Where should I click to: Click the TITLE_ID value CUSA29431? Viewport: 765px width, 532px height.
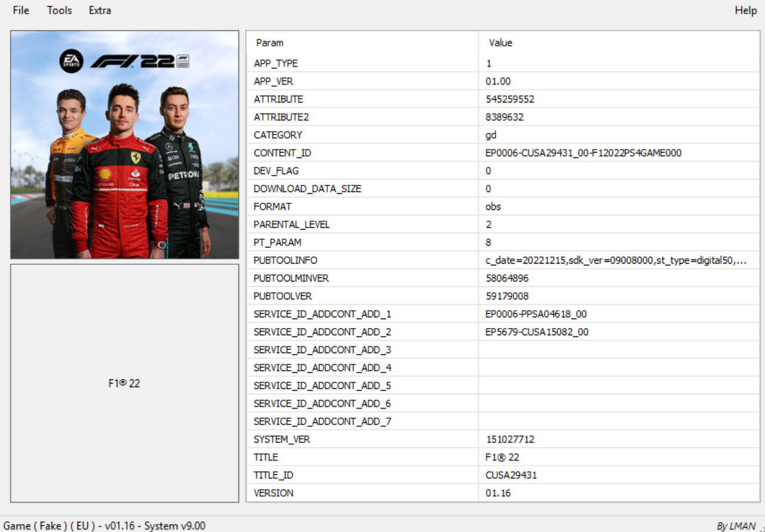pyautogui.click(x=512, y=475)
